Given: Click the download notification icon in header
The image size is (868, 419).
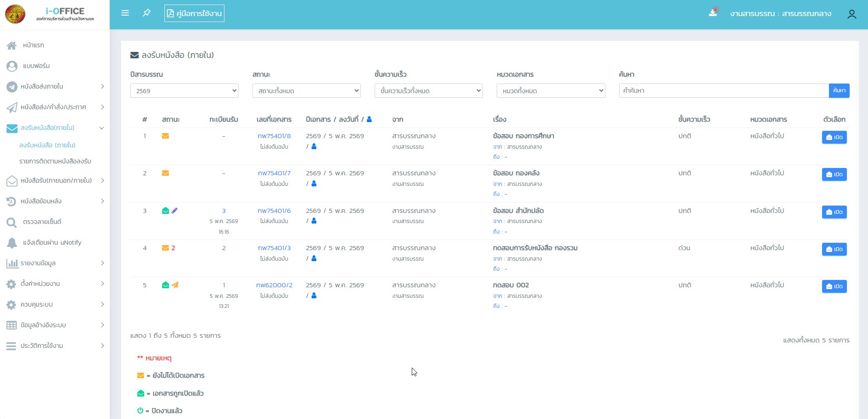Looking at the screenshot, I should (713, 12).
